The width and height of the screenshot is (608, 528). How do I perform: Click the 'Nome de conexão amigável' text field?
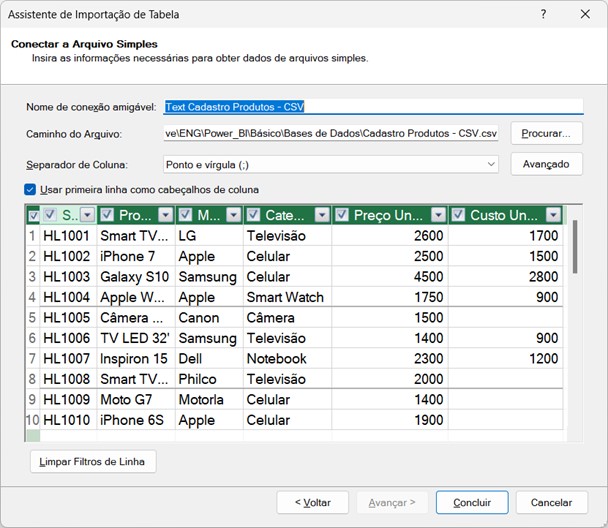pyautogui.click(x=373, y=107)
